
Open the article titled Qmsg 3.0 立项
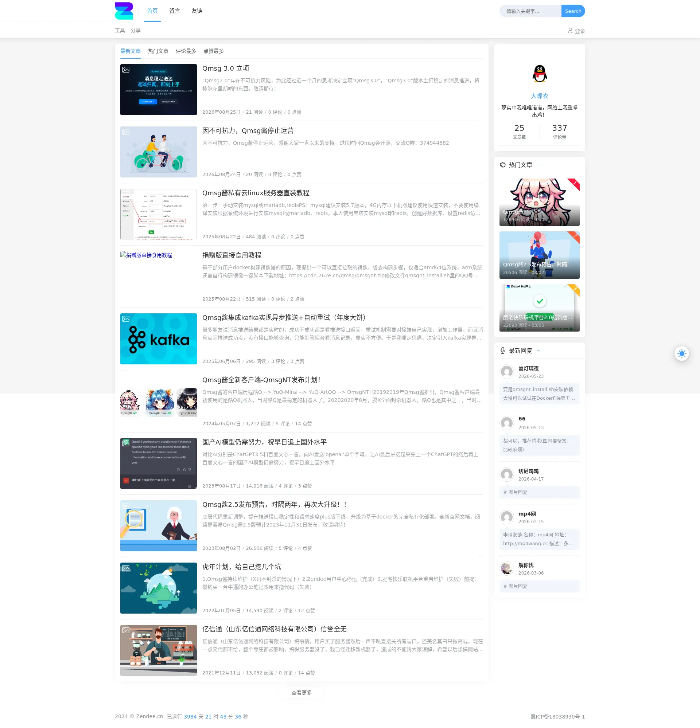(x=226, y=69)
